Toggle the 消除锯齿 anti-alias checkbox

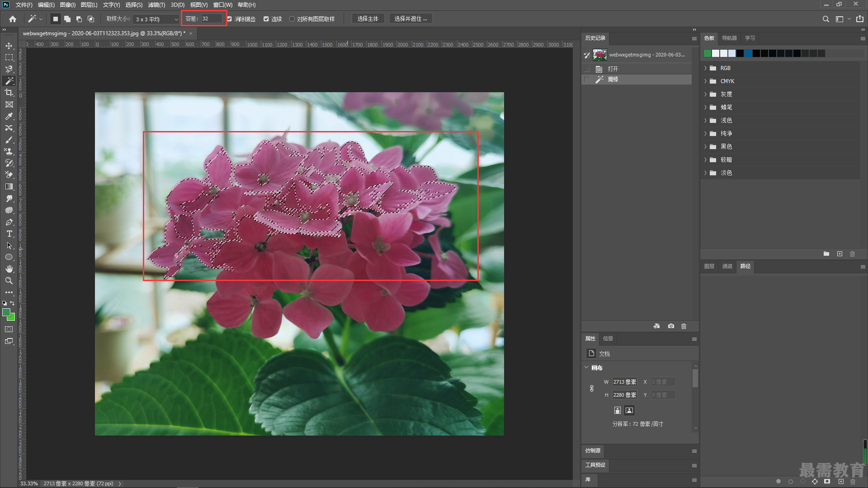point(230,19)
